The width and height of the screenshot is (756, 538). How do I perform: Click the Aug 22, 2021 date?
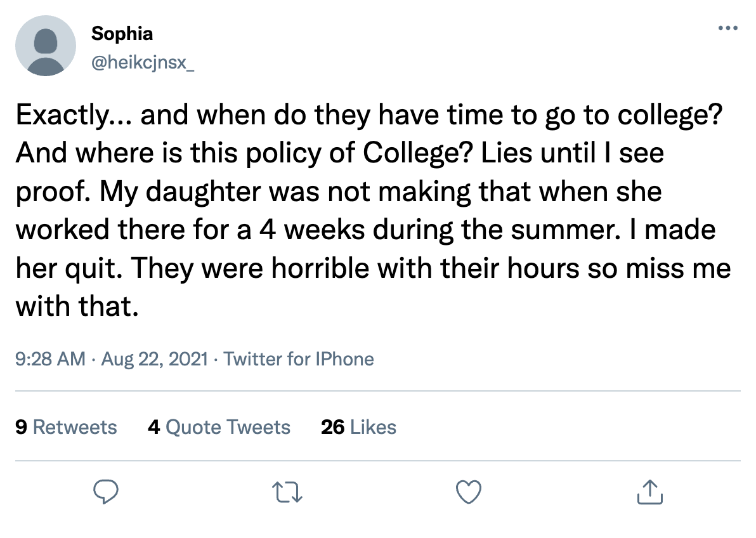[154, 359]
